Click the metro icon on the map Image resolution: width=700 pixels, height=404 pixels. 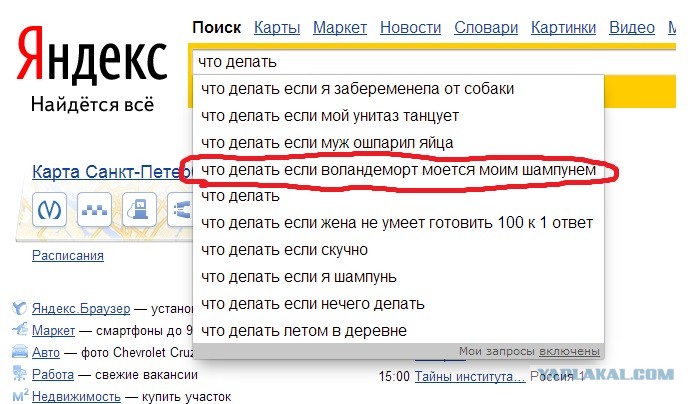[50, 211]
